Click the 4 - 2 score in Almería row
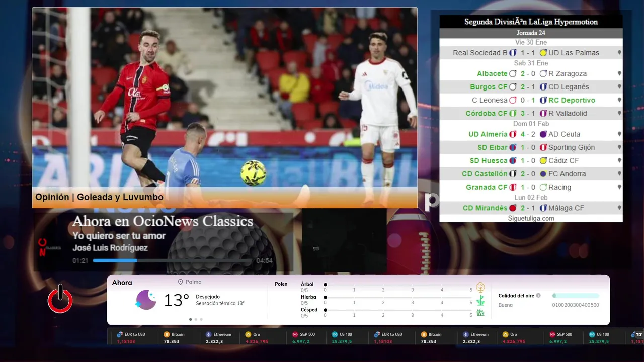The height and width of the screenshot is (362, 644). click(x=528, y=134)
